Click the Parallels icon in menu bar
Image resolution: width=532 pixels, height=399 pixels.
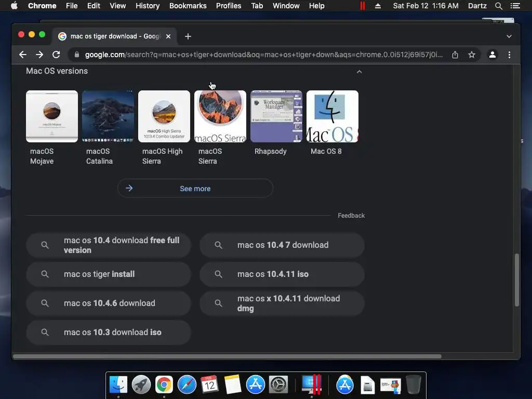(362, 6)
